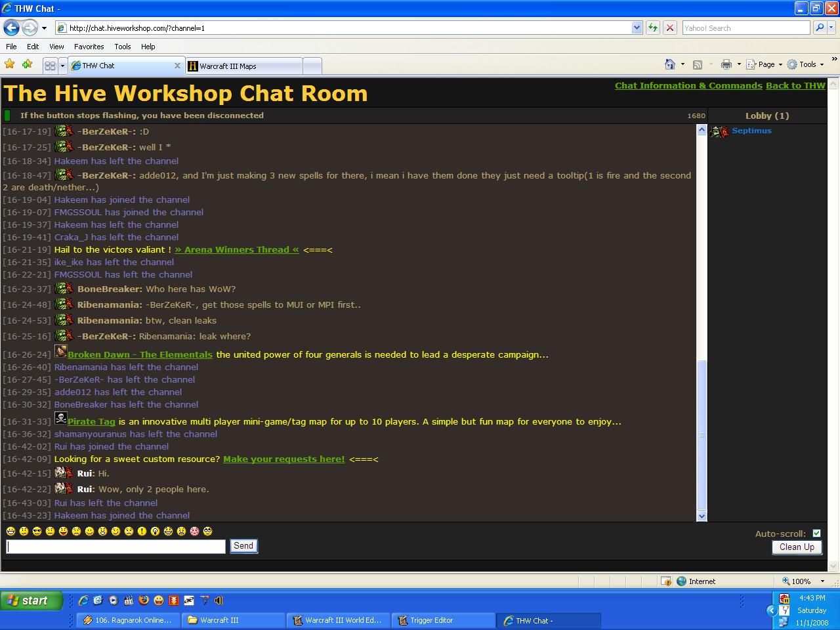Click the Yahoo search magnifier button
This screenshot has width=840, height=630.
coord(819,28)
